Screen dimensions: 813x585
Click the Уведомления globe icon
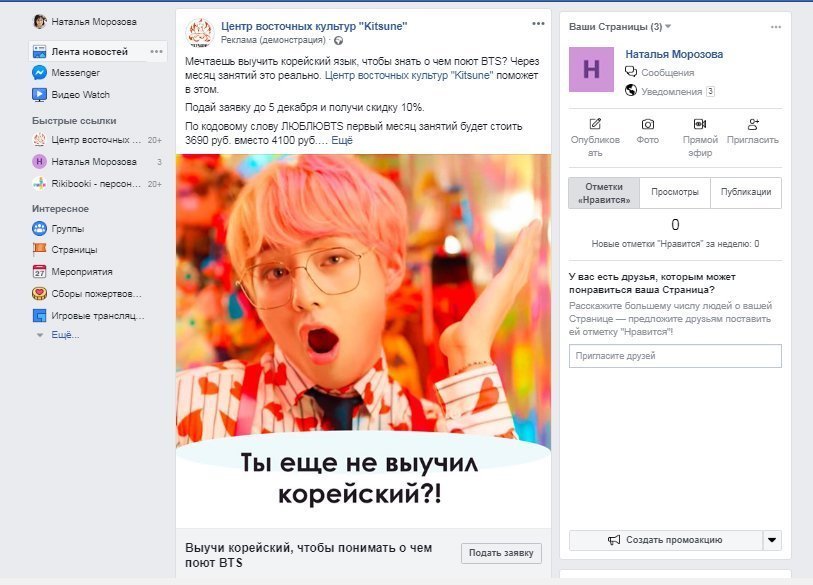(631, 90)
